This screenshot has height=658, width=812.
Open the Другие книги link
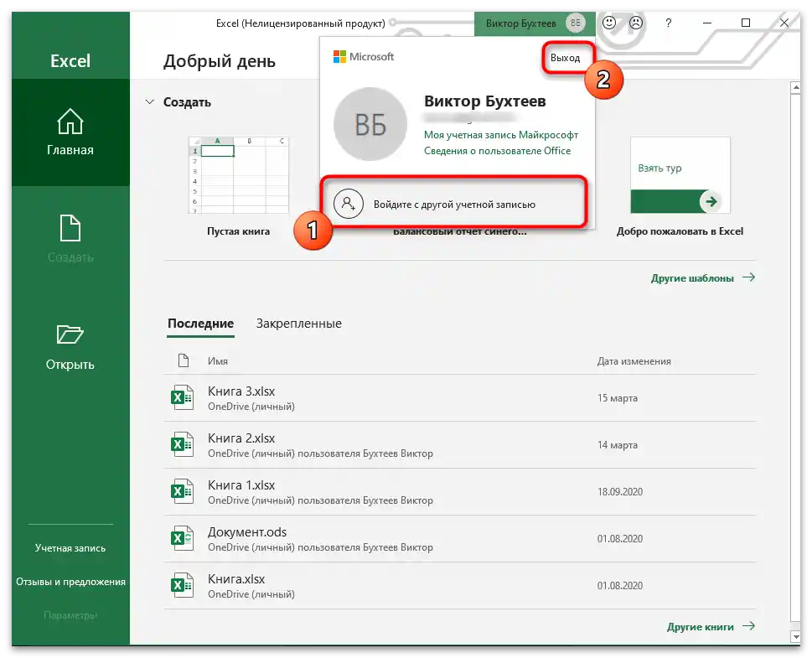tap(711, 626)
